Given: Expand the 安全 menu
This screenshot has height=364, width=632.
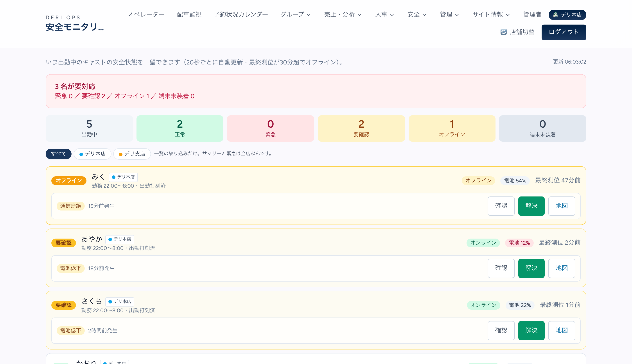Looking at the screenshot, I should pyautogui.click(x=417, y=14).
